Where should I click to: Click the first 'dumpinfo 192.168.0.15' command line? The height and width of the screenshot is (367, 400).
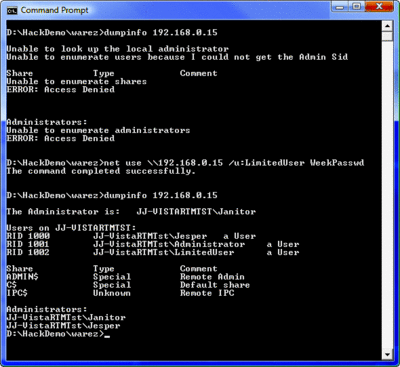112,32
